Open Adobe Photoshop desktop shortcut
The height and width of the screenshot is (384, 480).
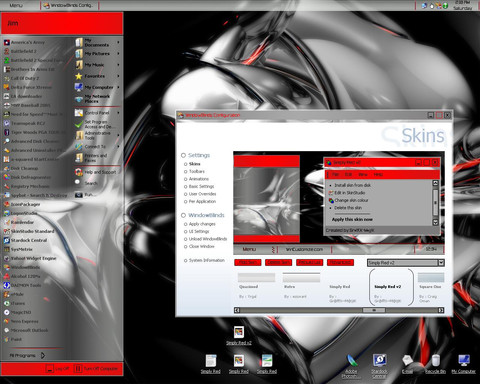coord(351,366)
